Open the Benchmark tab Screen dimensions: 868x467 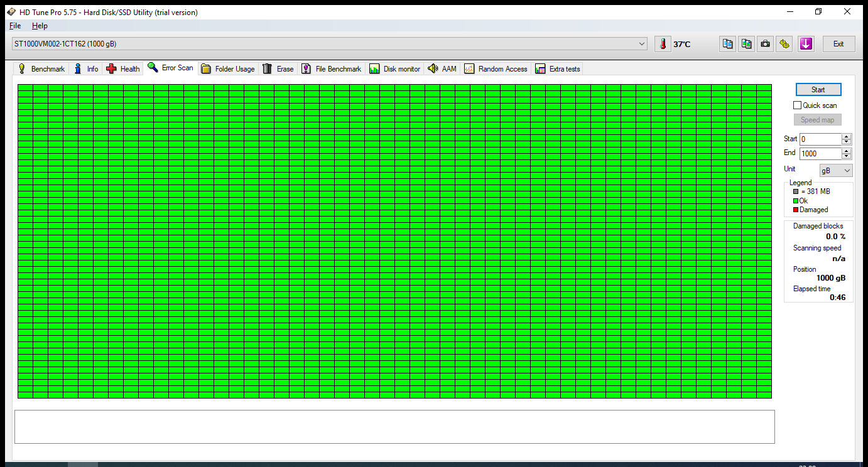[x=41, y=69]
